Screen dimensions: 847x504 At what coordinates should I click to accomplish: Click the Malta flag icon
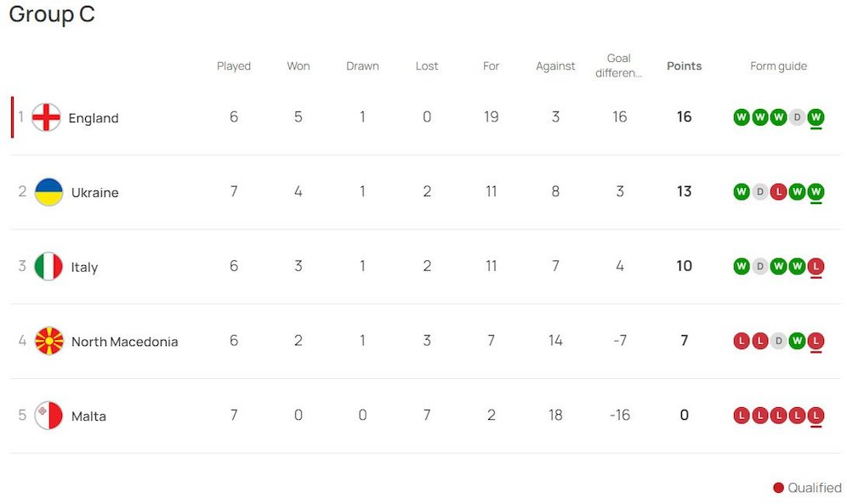click(48, 416)
